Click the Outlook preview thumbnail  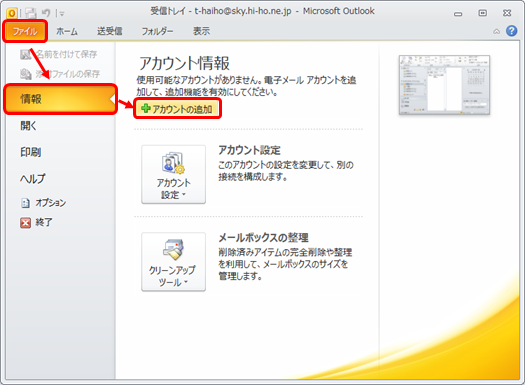point(444,85)
